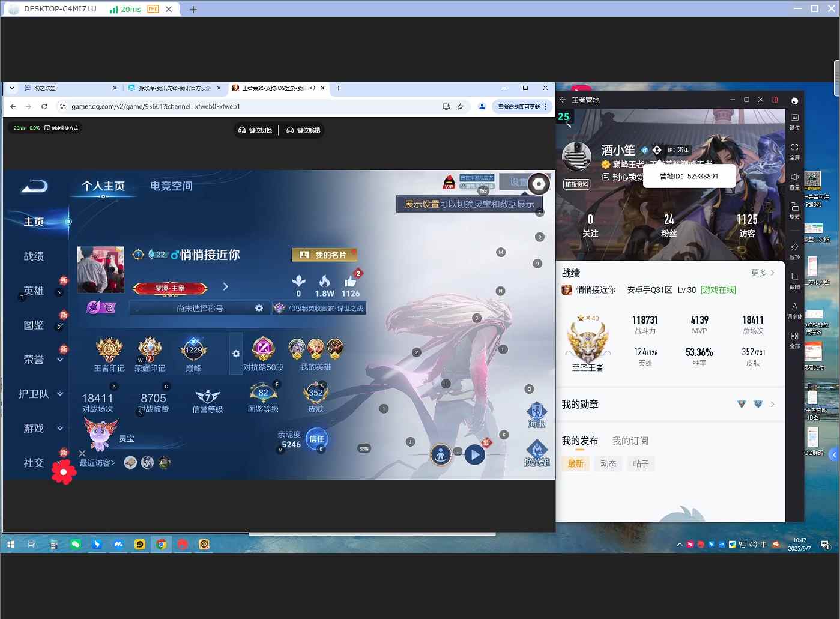The width and height of the screenshot is (840, 619).
Task: Click 调字体 font icon in sidebar
Action: tap(794, 306)
